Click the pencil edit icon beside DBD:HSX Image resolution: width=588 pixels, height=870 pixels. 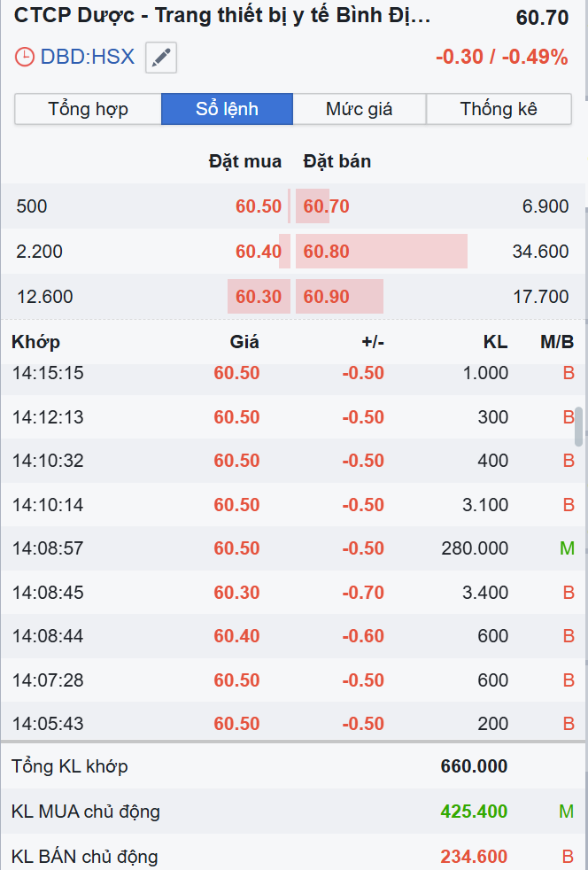[160, 58]
